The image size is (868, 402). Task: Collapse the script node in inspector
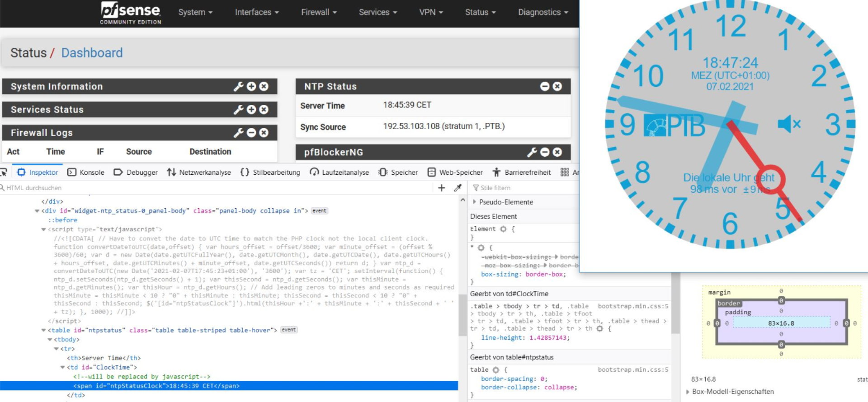pyautogui.click(x=43, y=229)
